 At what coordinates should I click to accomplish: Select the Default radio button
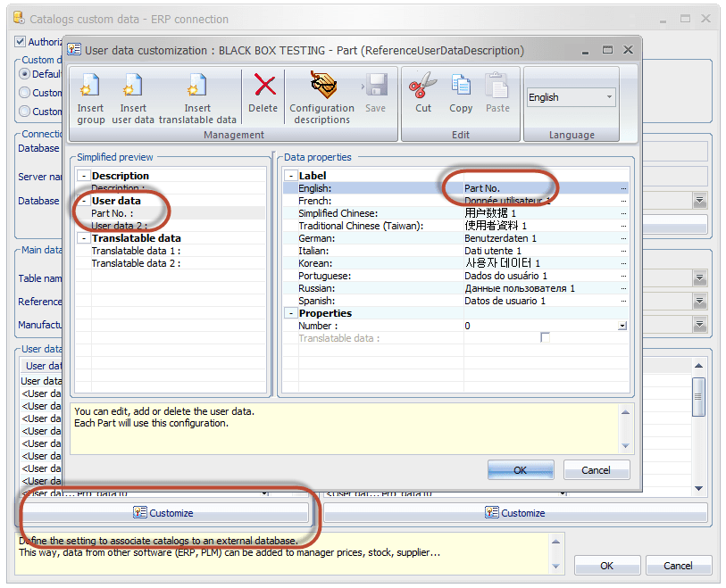click(x=25, y=74)
